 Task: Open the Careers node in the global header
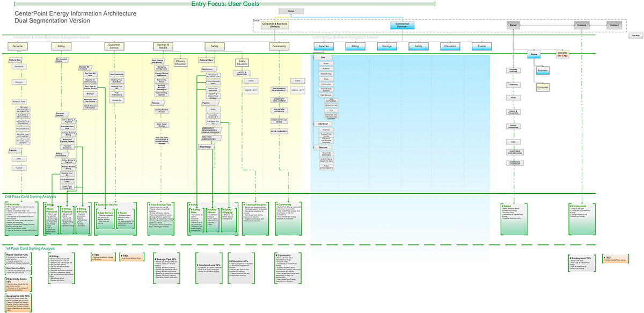click(582, 25)
